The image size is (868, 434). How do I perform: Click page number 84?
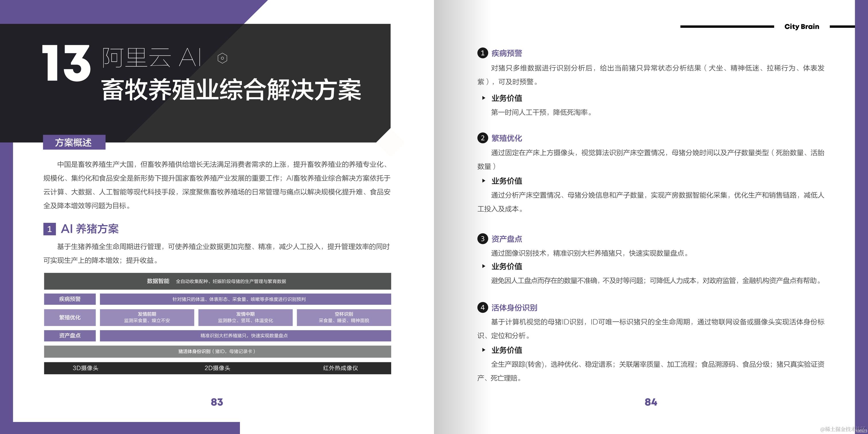click(651, 402)
